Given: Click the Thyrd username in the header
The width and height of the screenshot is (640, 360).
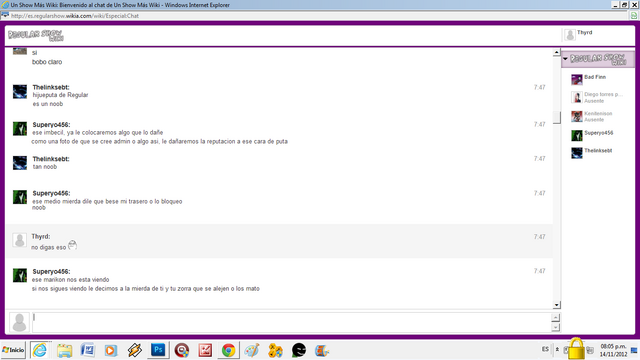Looking at the screenshot, I should point(584,32).
